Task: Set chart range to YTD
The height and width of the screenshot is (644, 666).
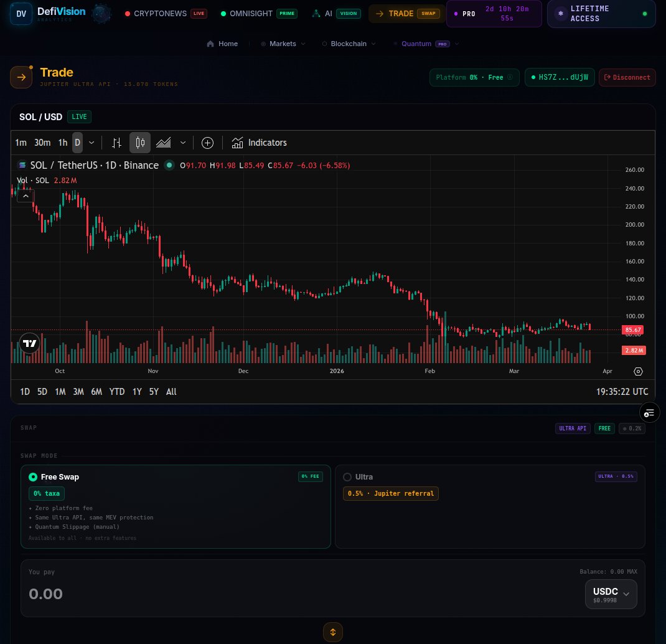Action: point(117,392)
